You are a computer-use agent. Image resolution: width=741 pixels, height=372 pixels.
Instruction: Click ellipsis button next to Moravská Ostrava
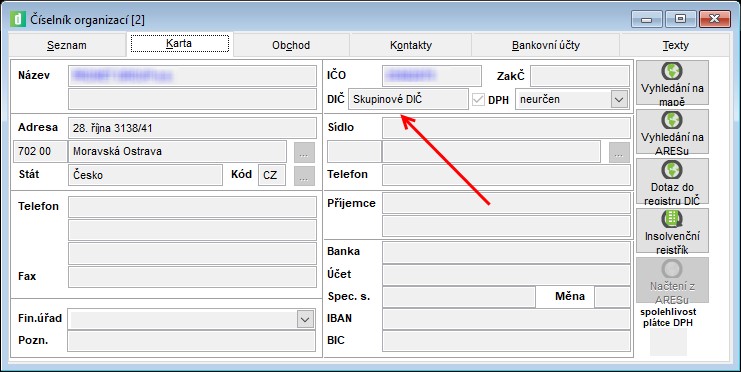point(303,152)
